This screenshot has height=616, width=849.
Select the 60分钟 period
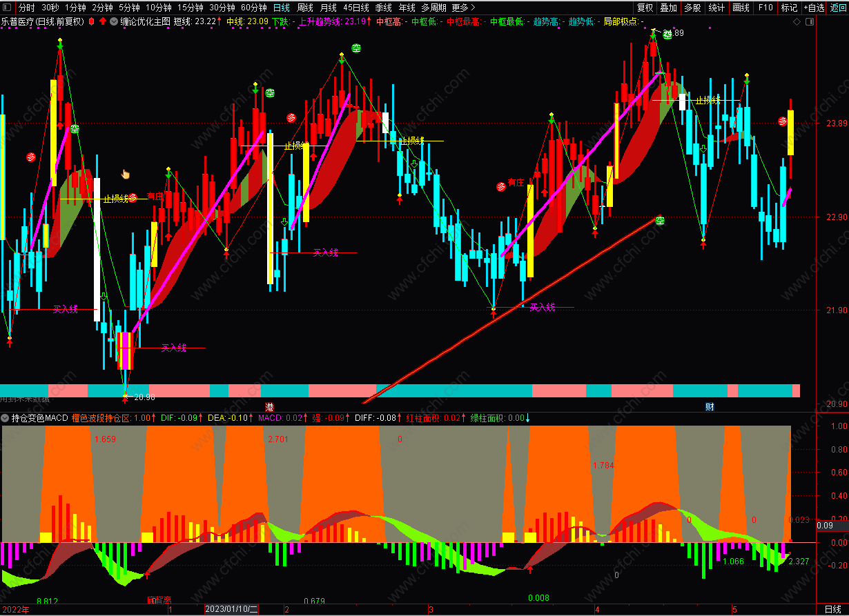click(x=254, y=8)
